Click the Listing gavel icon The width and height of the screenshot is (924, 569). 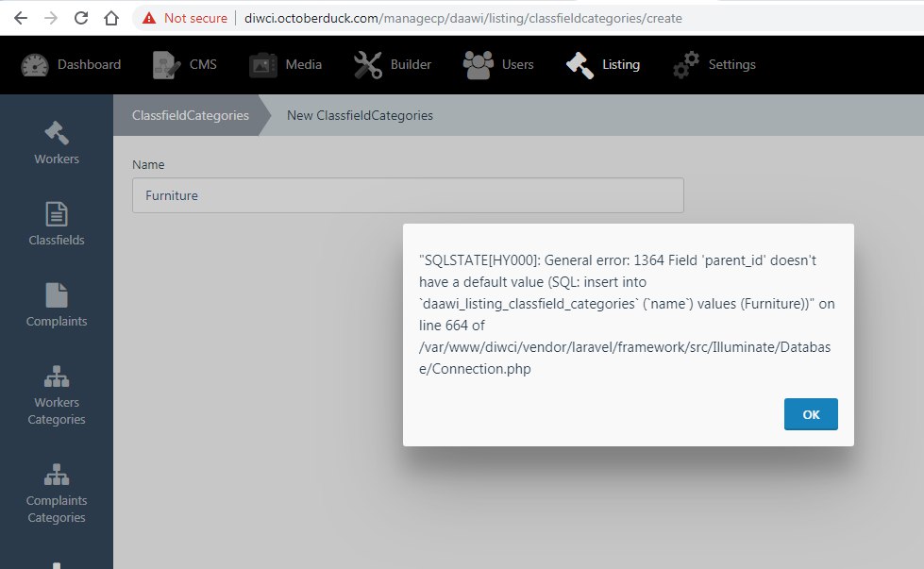(580, 65)
